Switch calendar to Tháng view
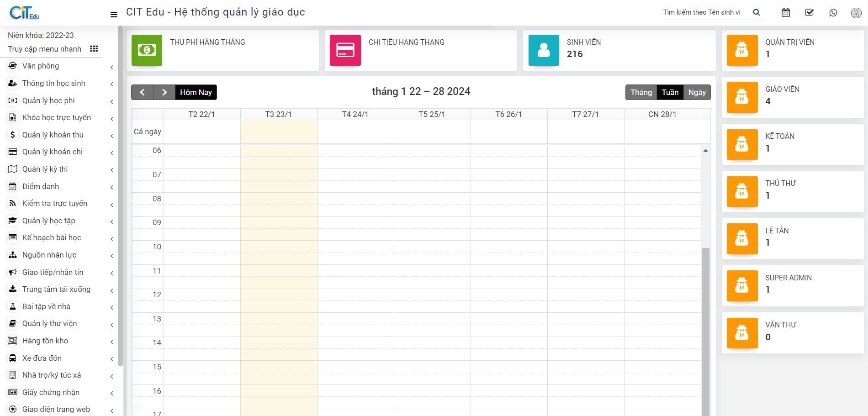868x416 pixels. 641,92
